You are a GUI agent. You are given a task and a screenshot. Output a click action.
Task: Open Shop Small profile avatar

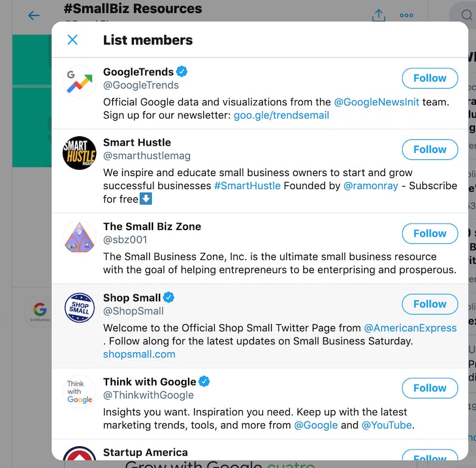click(79, 307)
